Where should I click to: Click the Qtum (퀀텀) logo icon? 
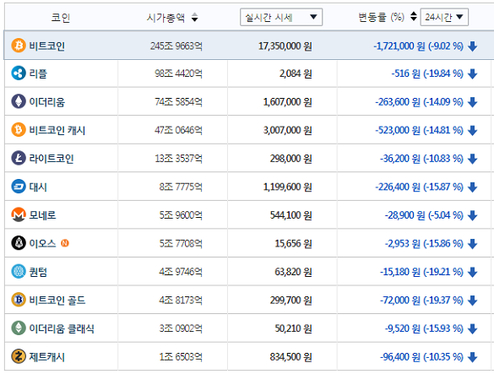coord(19,271)
